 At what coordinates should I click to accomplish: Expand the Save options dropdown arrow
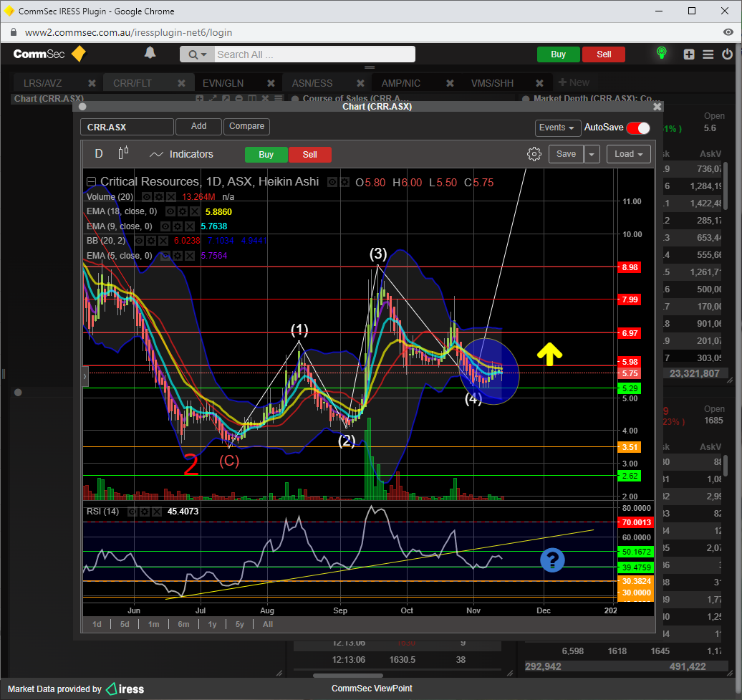pyautogui.click(x=592, y=154)
